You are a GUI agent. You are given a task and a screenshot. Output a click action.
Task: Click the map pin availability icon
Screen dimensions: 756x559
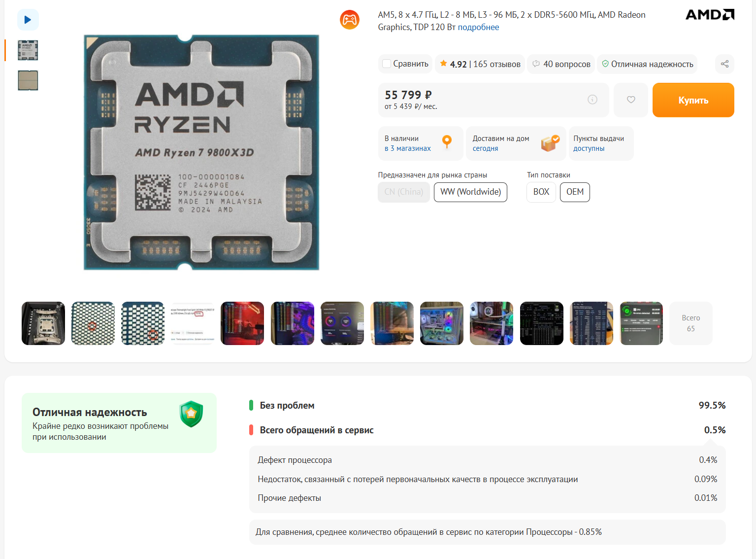447,142
